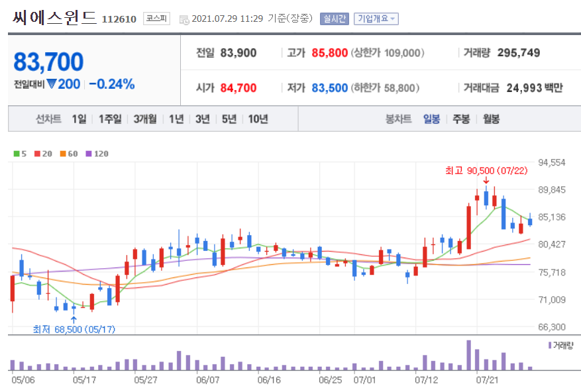The height and width of the screenshot is (392, 581).
Task: Click the 89,845 price axis label
Action: [x=552, y=189]
